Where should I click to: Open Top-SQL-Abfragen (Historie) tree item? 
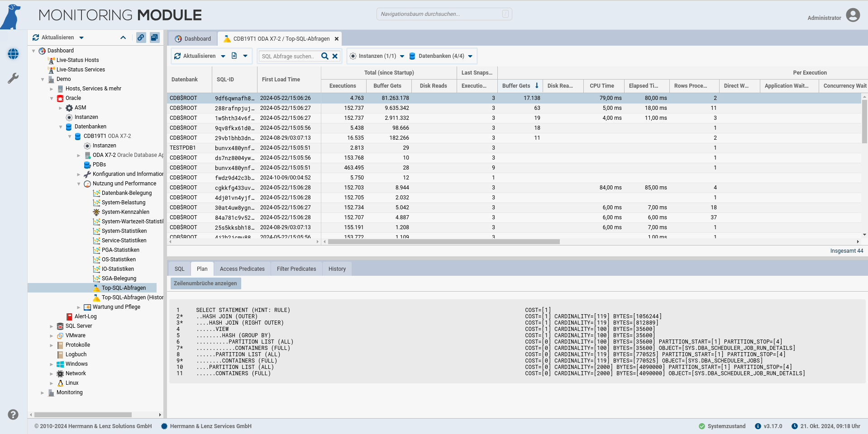click(x=132, y=297)
